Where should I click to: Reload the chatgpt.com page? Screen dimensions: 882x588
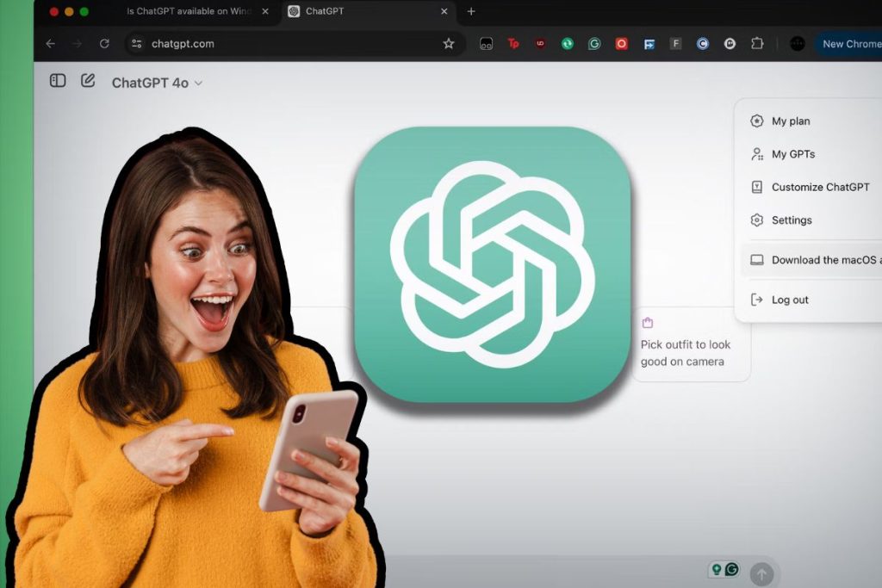pos(104,43)
